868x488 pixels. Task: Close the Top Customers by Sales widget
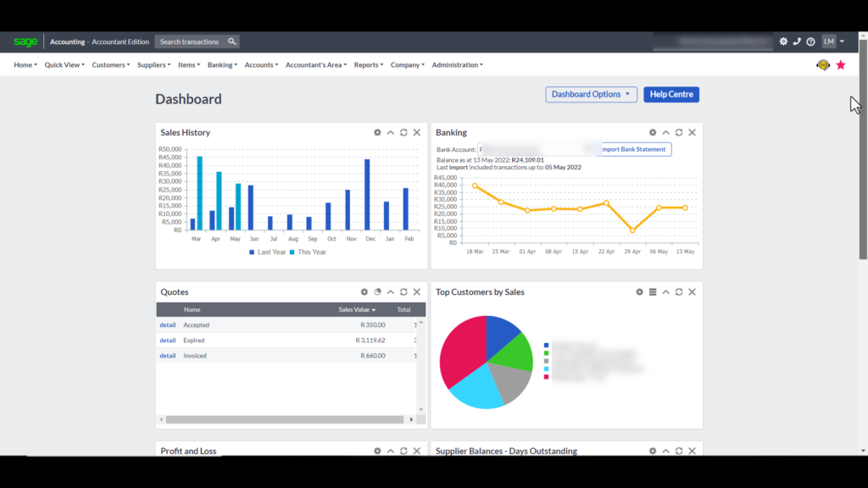click(x=692, y=292)
